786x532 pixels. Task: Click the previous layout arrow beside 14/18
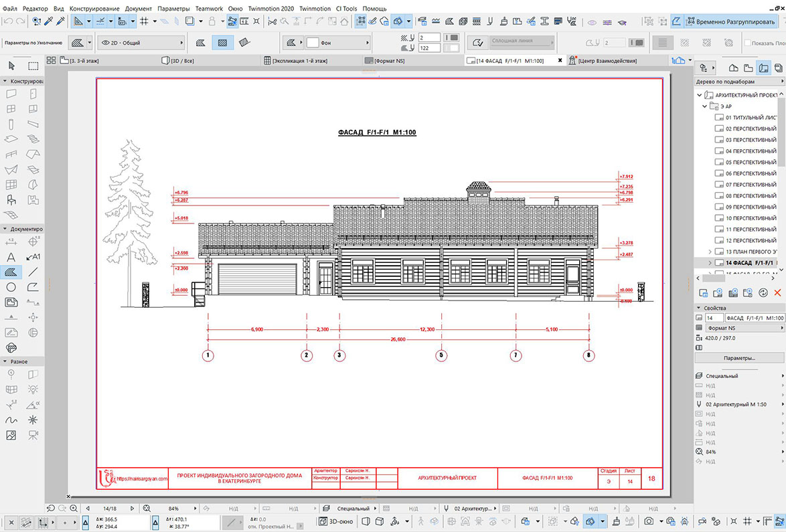(88, 508)
